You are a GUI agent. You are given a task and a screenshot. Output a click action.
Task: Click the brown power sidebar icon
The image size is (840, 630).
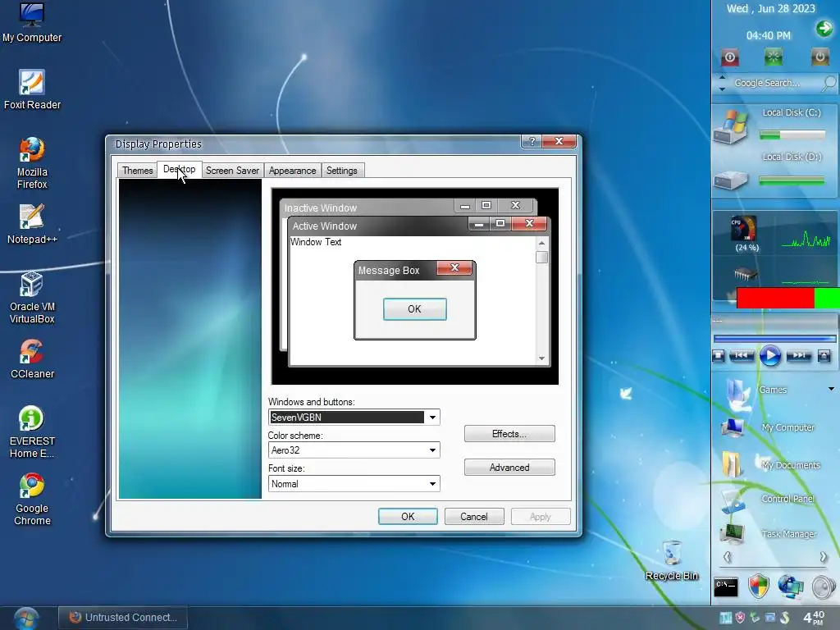coord(819,57)
